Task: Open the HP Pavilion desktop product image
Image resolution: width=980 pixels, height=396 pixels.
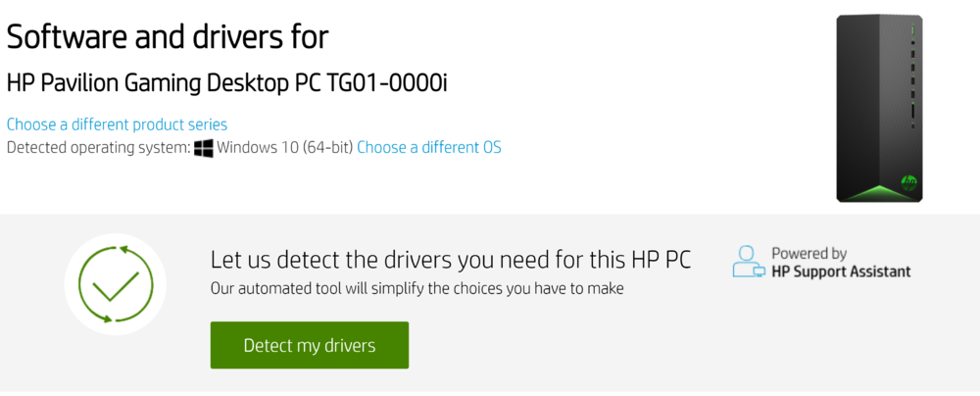Action: tap(879, 108)
